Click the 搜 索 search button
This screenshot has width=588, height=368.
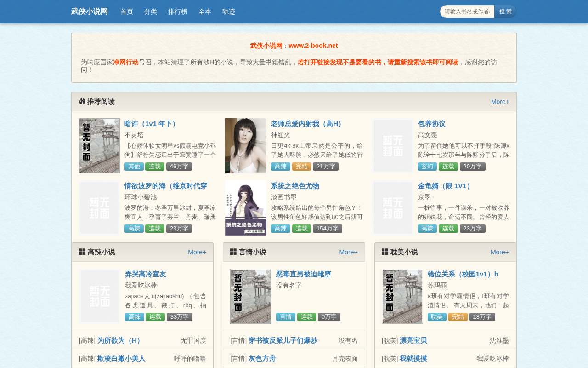coord(505,11)
